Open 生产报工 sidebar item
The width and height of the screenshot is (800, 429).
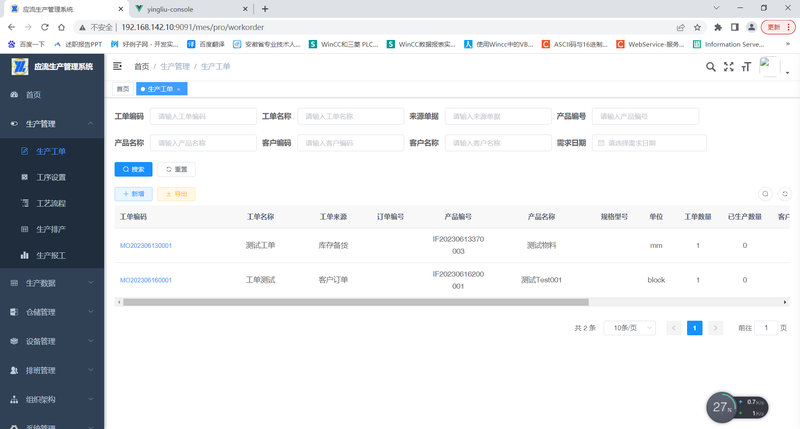(x=52, y=256)
